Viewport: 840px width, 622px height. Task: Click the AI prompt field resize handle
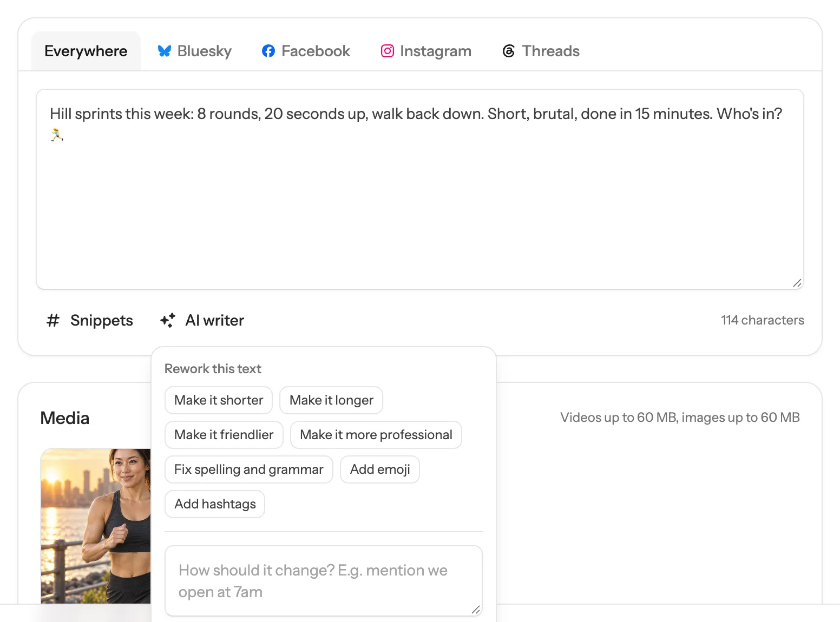tap(476, 610)
